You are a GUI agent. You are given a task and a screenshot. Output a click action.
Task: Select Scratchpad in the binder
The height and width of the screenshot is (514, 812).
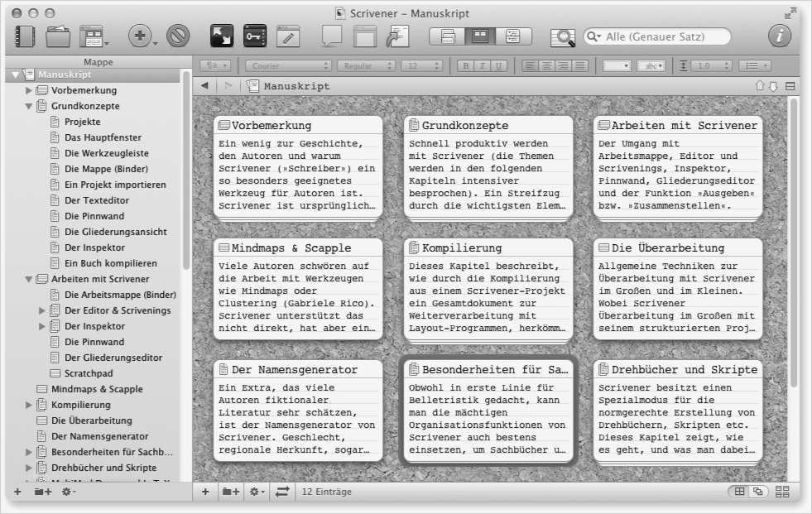click(89, 373)
